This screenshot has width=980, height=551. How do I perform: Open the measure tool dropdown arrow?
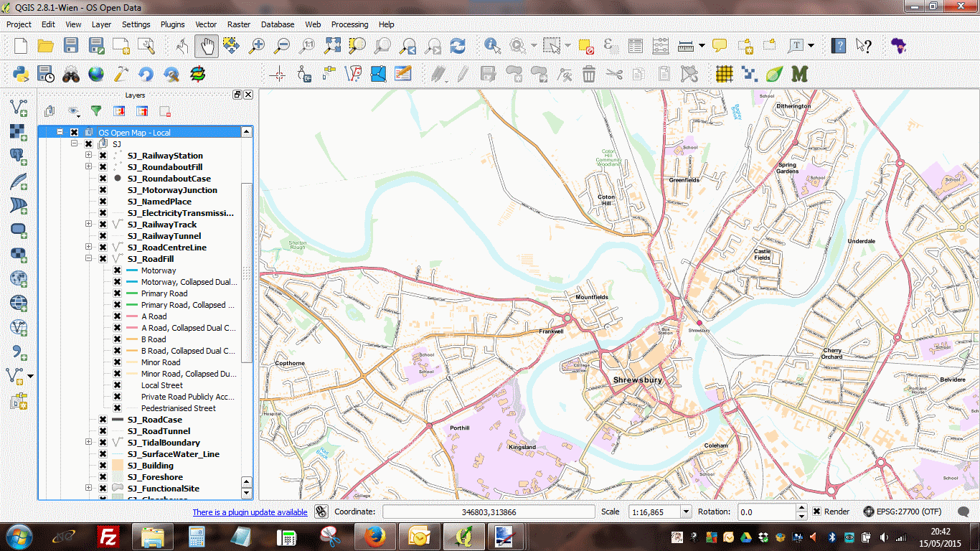click(702, 46)
